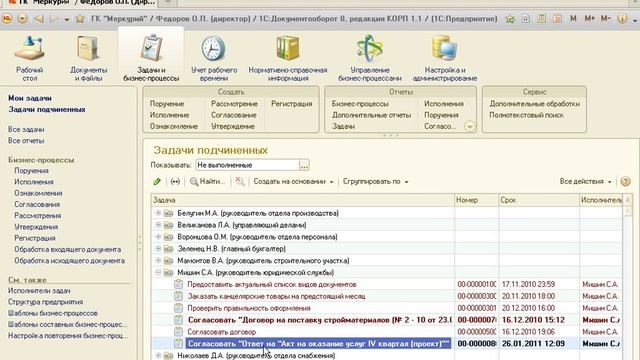Click the Найти search button
This screenshot has height=360, width=640.
click(207, 182)
